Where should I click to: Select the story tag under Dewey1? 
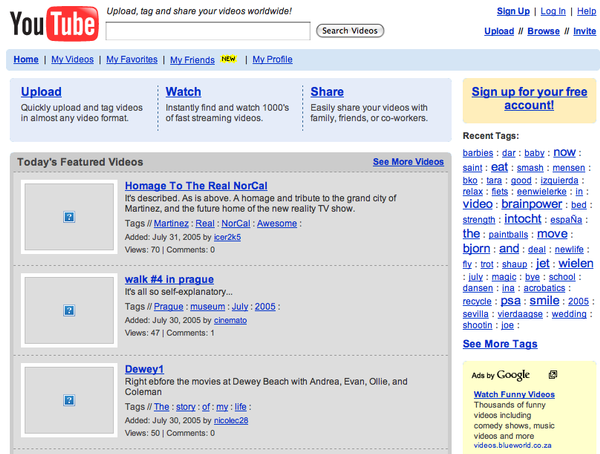[186, 407]
